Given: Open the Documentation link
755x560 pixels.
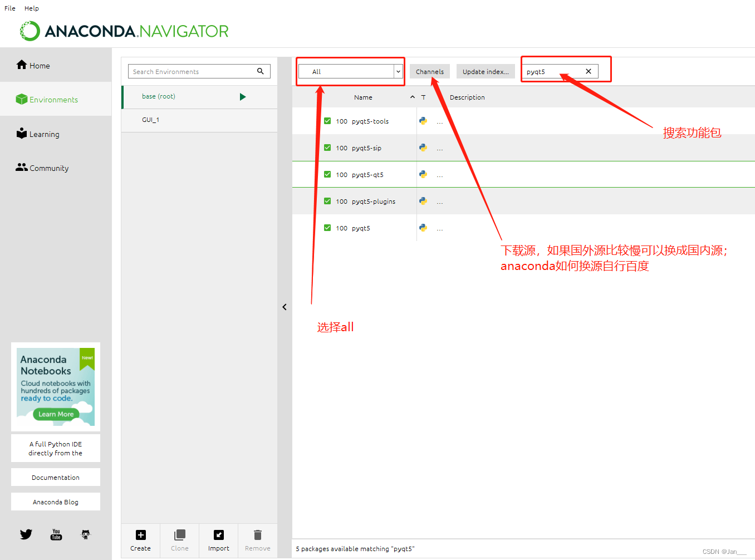Looking at the screenshot, I should pyautogui.click(x=56, y=477).
